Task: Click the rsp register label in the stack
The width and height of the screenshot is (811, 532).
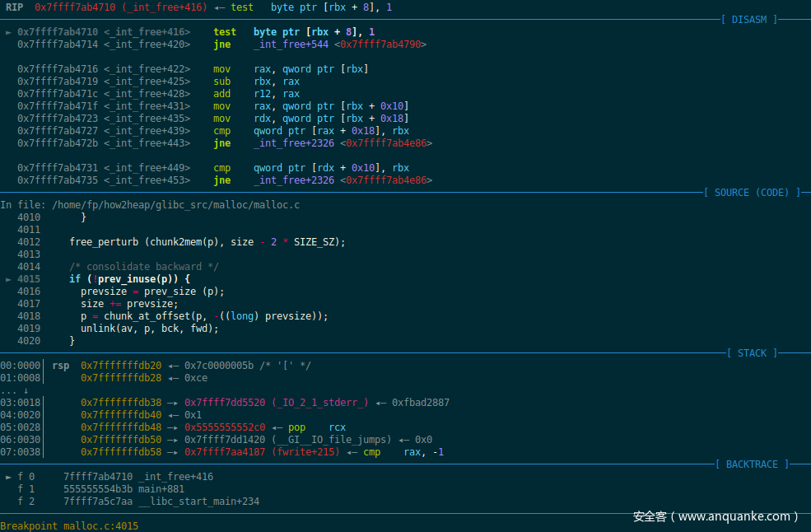Action: [x=61, y=366]
